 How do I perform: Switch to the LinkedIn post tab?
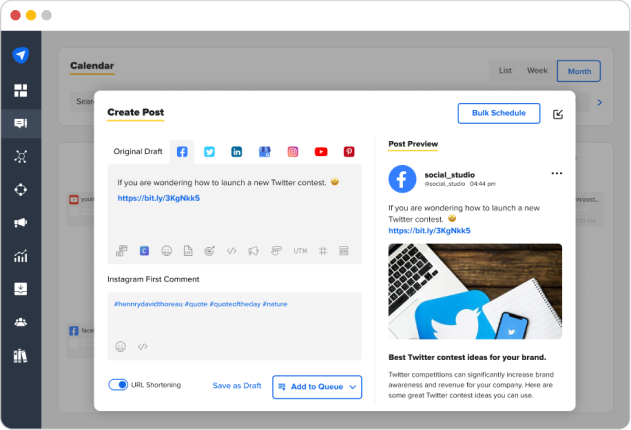click(237, 152)
